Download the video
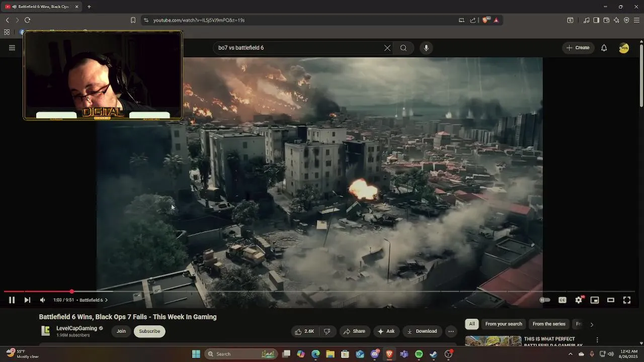Viewport: 644px width, 362px height. tap(422, 331)
